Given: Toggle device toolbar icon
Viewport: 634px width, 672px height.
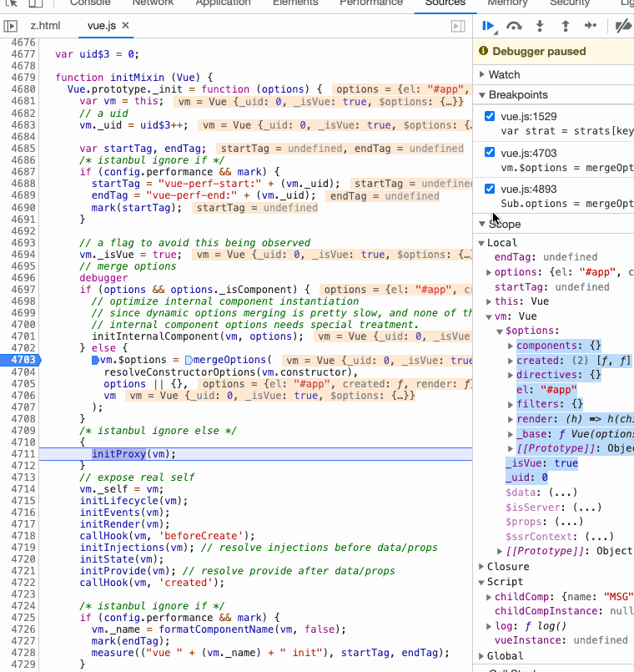Looking at the screenshot, I should click(36, 3).
